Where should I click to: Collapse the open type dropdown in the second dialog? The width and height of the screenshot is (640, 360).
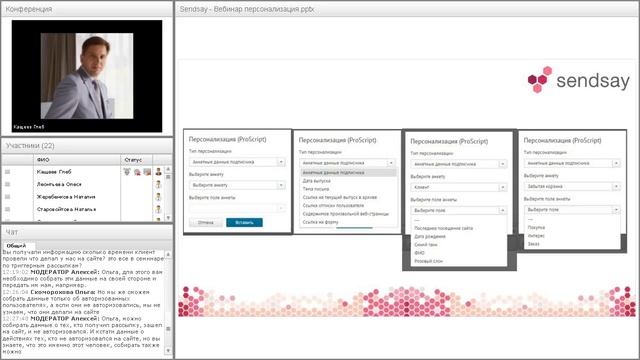tap(347, 163)
